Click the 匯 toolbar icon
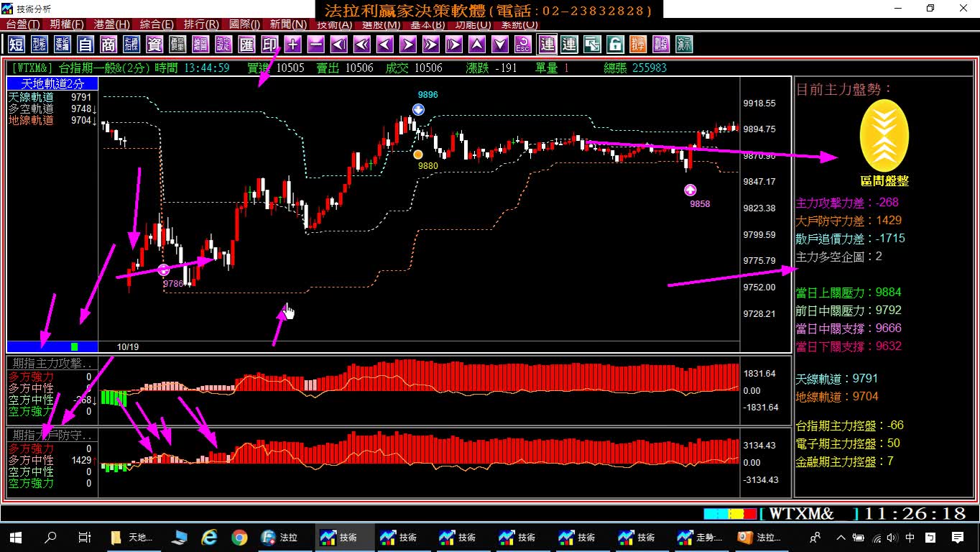Image resolution: width=980 pixels, height=552 pixels. click(x=246, y=45)
